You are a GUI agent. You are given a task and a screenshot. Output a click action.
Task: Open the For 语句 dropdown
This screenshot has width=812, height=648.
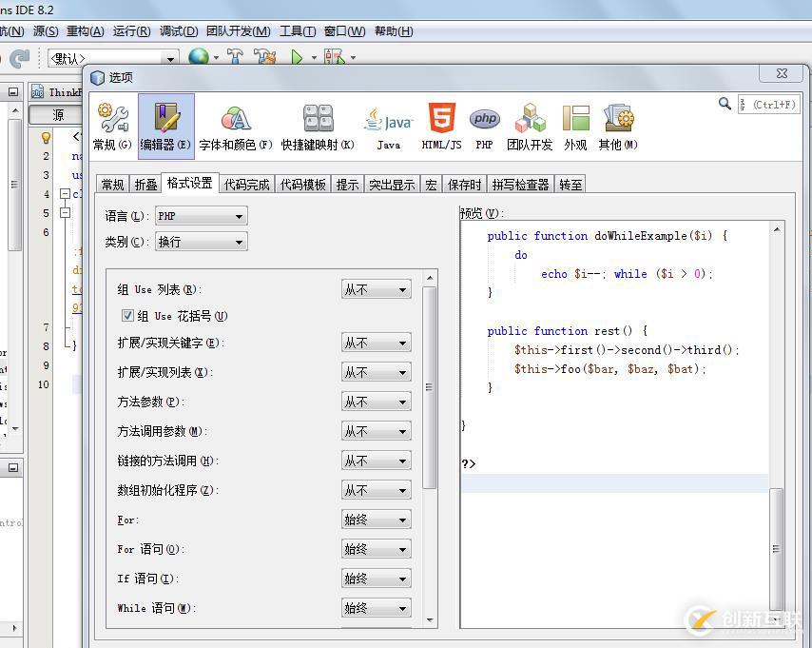tap(377, 549)
